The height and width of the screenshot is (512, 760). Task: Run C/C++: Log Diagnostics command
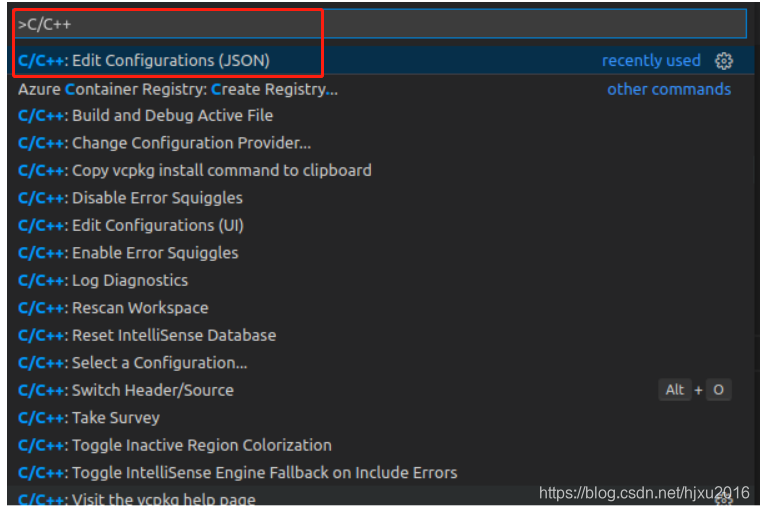[x=380, y=281]
